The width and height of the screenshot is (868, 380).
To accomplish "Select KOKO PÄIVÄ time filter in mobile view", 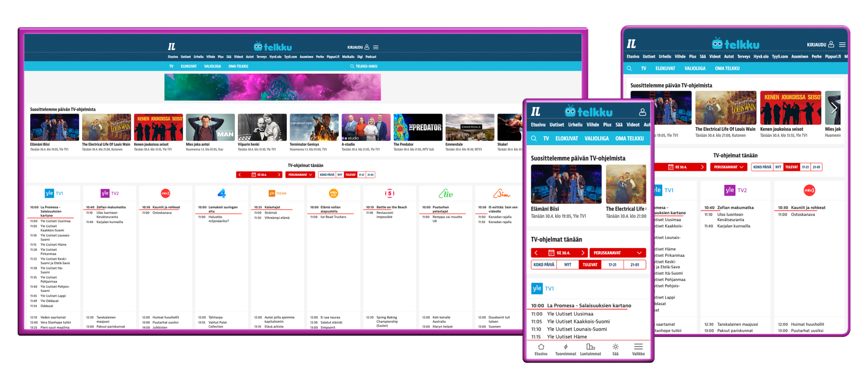I will click(544, 265).
